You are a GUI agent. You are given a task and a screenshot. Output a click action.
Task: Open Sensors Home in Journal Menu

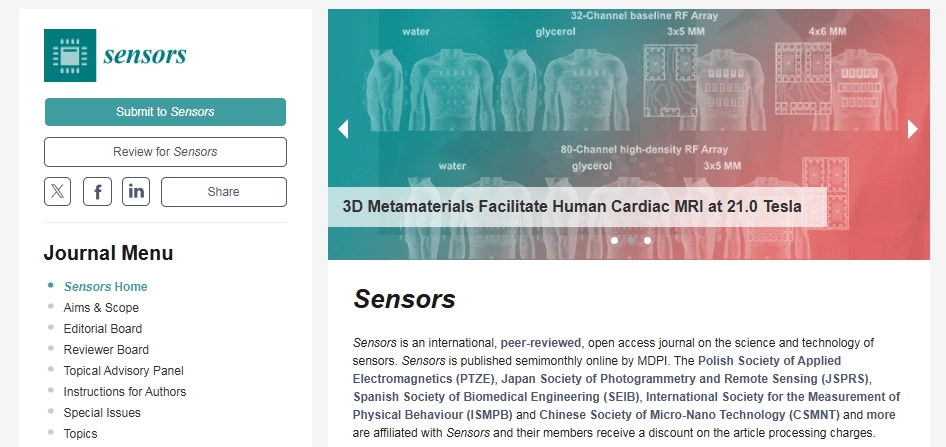[x=105, y=287]
